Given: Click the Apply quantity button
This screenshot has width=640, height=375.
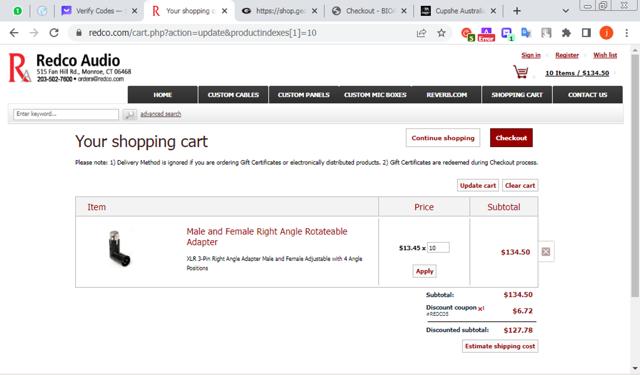Looking at the screenshot, I should 424,271.
